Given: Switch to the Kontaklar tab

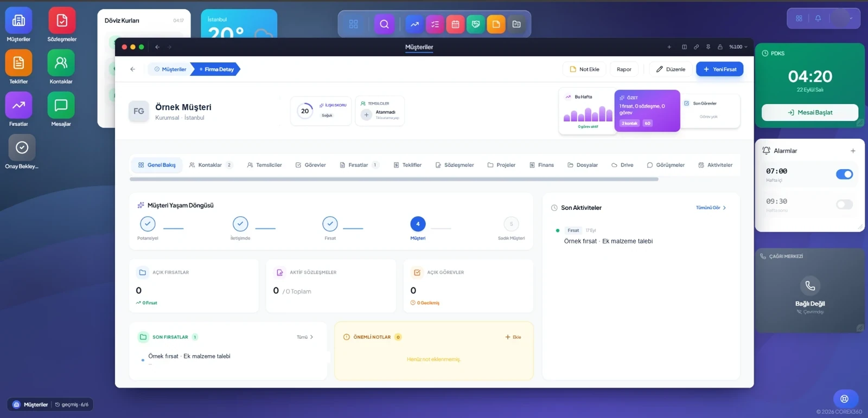Looking at the screenshot, I should (x=210, y=165).
